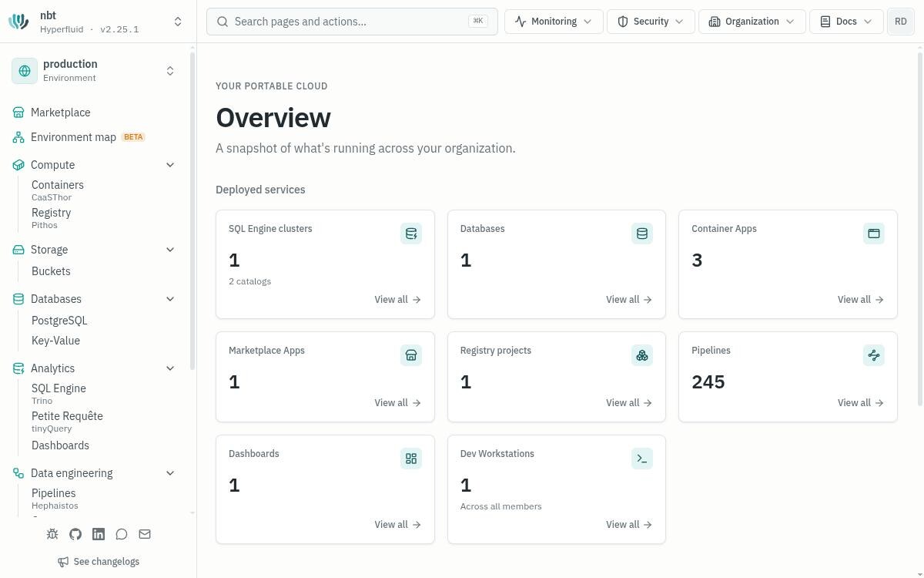Open the email envelope icon

pos(145,534)
